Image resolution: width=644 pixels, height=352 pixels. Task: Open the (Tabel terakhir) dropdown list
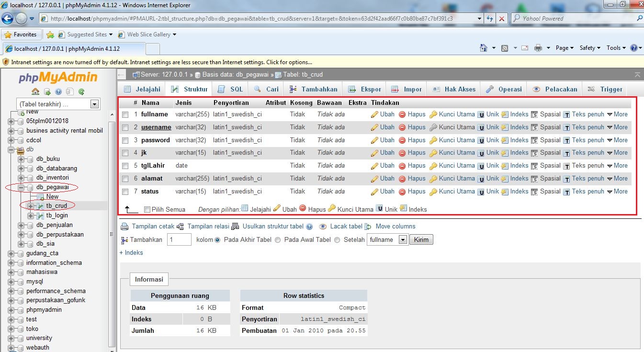click(x=94, y=103)
